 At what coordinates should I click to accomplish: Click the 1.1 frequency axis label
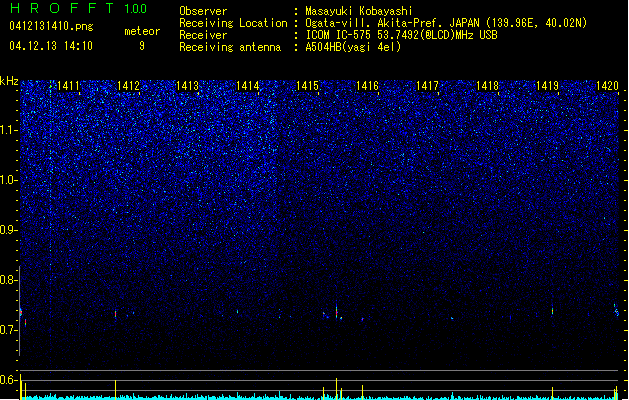coord(9,130)
